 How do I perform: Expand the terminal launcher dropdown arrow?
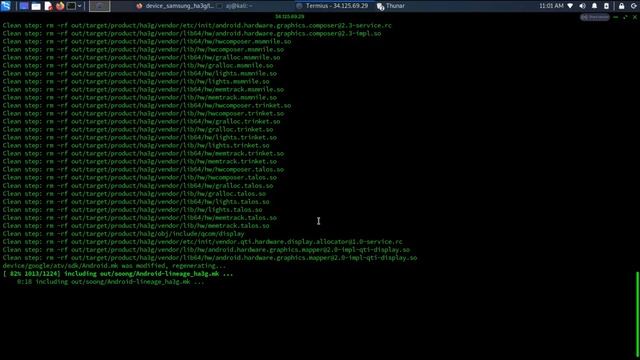[80, 6]
